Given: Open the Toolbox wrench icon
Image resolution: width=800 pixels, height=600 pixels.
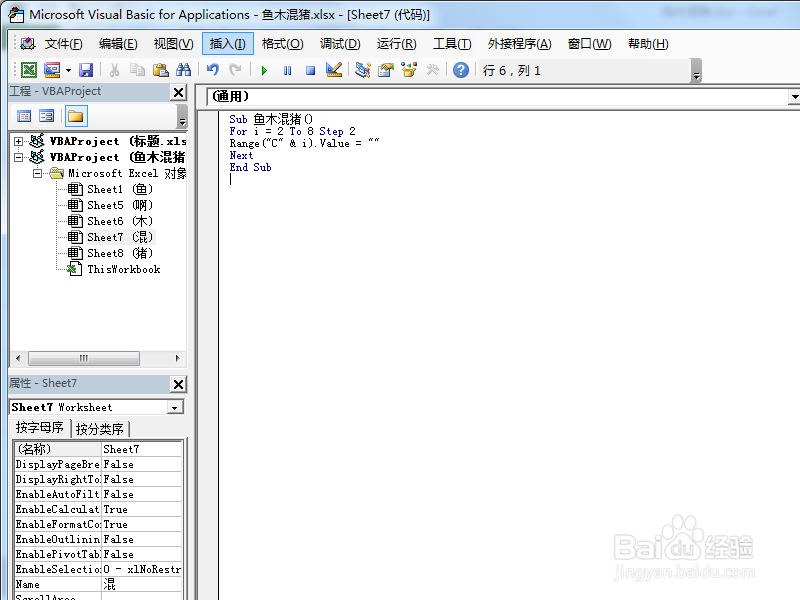Looking at the screenshot, I should 433,70.
